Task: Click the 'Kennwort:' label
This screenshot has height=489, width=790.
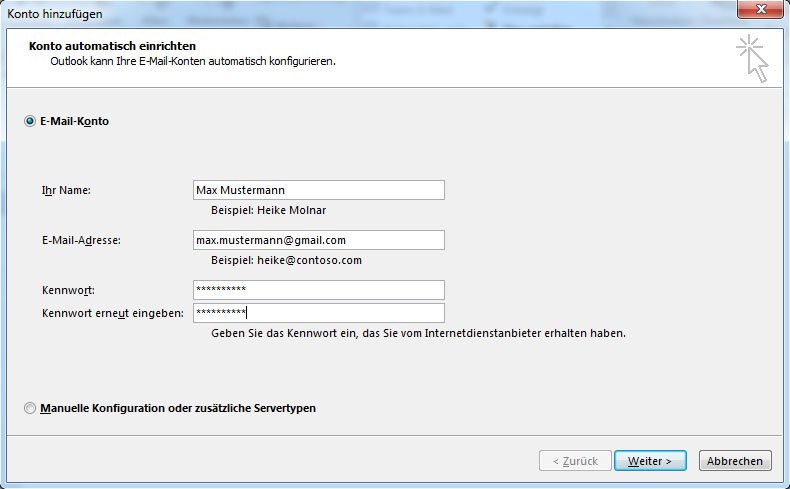Action: 68,291
